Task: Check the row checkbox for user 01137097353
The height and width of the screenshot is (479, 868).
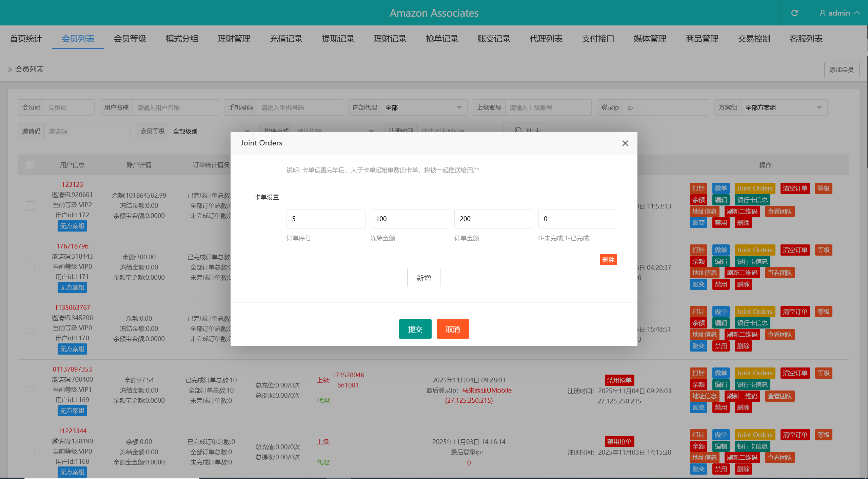Action: tap(30, 391)
